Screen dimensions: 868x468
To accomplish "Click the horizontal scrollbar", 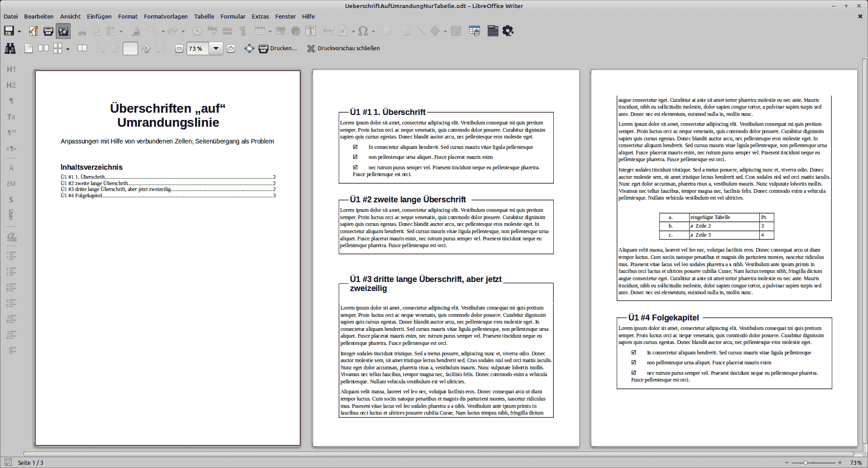I will coord(438,454).
